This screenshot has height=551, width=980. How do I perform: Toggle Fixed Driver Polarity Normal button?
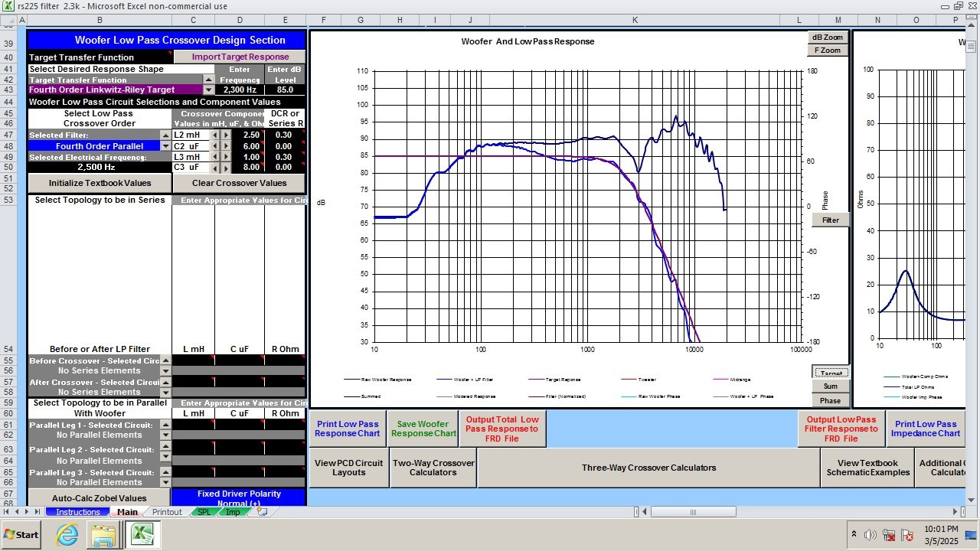coord(239,498)
